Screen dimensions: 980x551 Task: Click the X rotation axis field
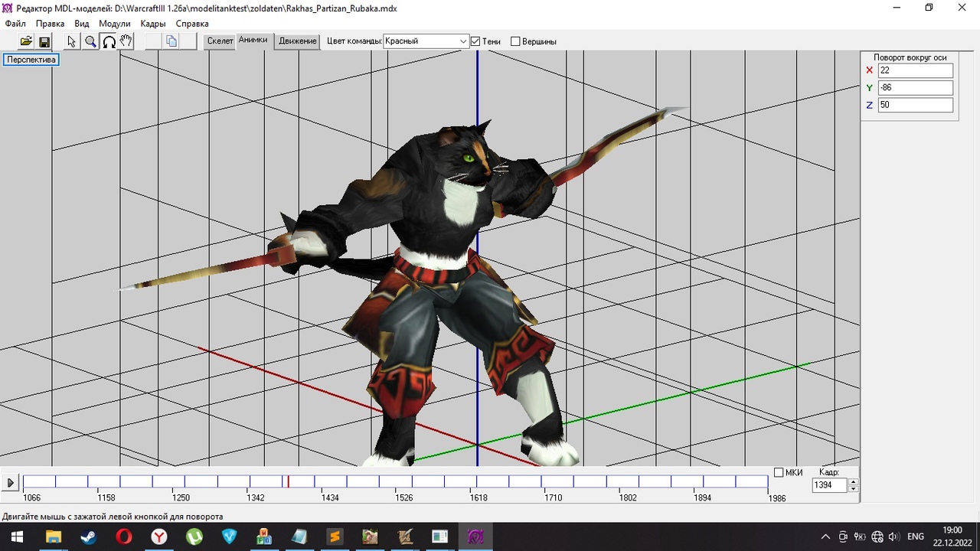tap(916, 70)
